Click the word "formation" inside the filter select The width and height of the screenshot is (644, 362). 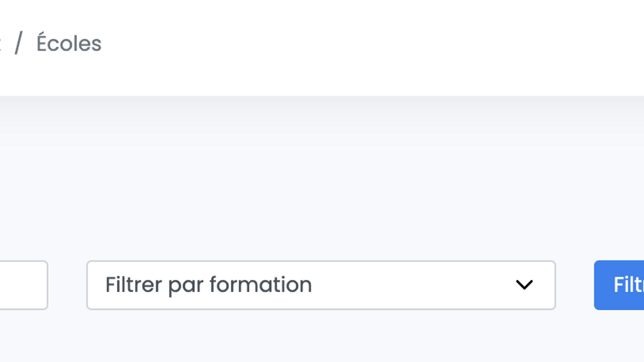tap(261, 285)
